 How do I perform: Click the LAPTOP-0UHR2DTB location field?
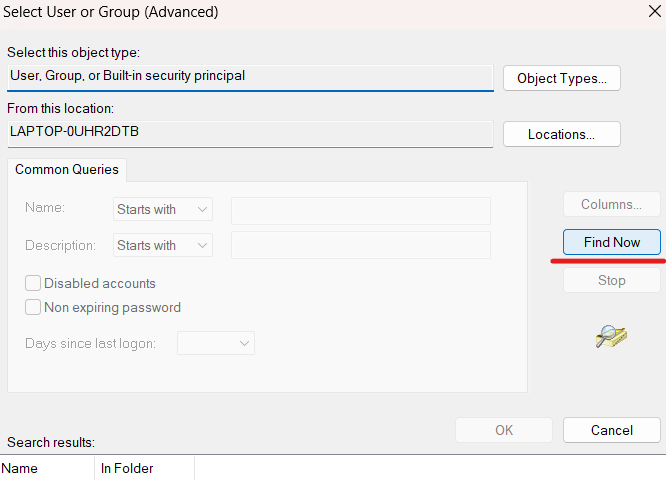point(250,134)
